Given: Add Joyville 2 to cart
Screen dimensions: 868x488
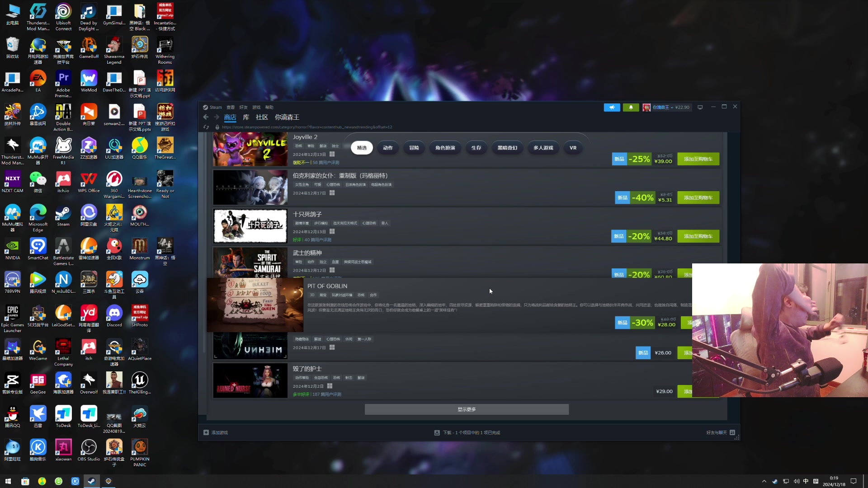Looking at the screenshot, I should pyautogui.click(x=698, y=159).
